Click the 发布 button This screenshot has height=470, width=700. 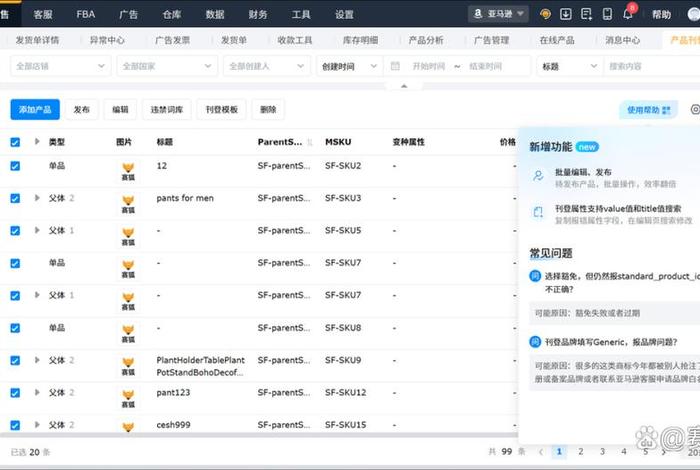coord(81,109)
